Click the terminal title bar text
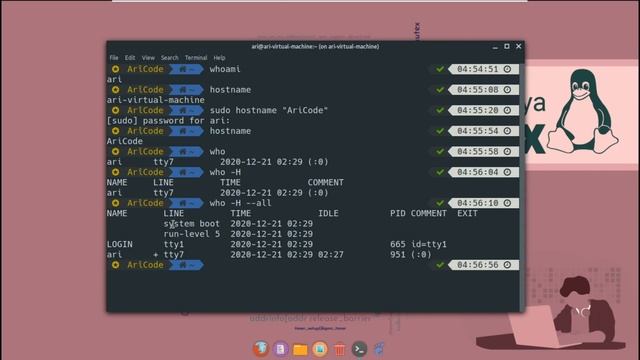Screen dimensions: 640x360 [315, 47]
